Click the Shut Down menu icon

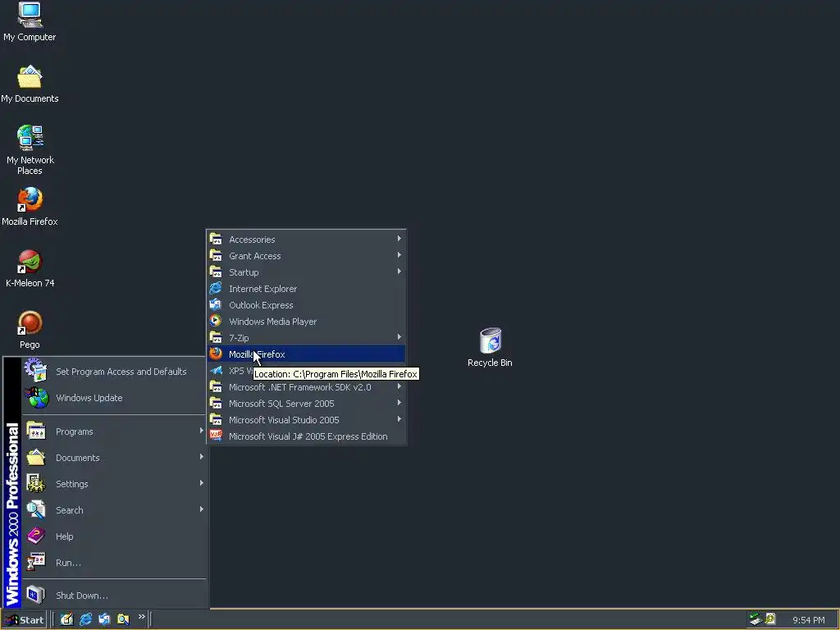click(36, 595)
